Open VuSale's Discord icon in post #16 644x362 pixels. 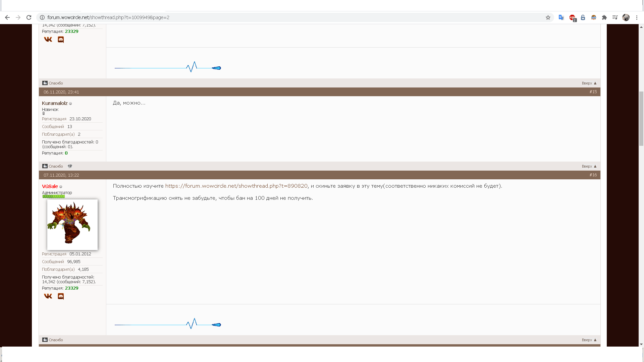click(61, 296)
